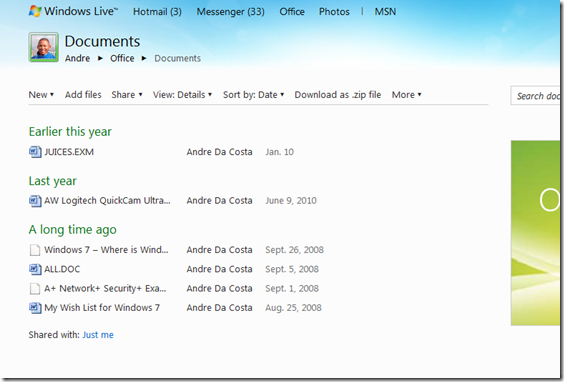Click Andre Da Costa in the JUICES.EXM row

219,152
